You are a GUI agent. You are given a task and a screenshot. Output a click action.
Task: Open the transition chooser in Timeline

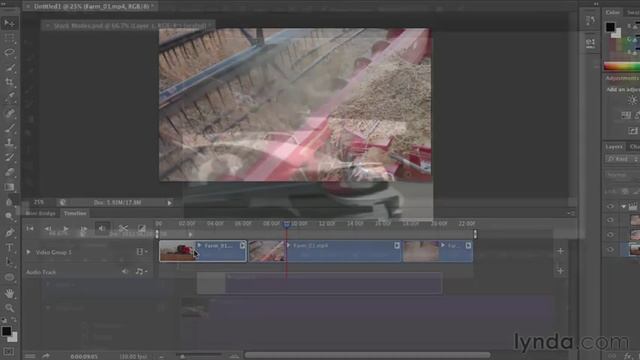142,228
